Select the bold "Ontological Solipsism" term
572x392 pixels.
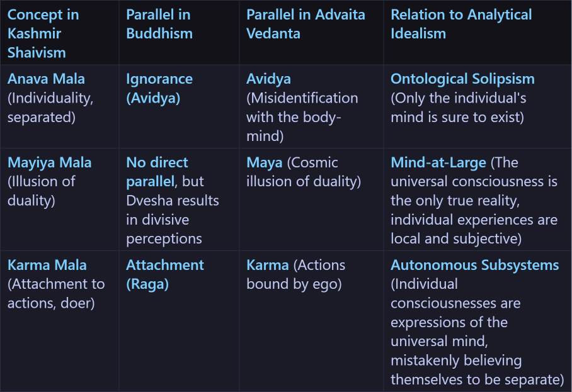[462, 79]
